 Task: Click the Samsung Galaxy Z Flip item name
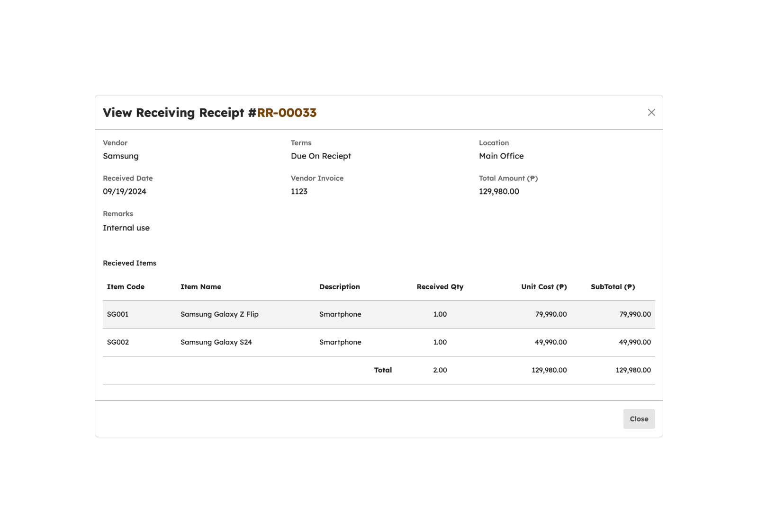(219, 314)
